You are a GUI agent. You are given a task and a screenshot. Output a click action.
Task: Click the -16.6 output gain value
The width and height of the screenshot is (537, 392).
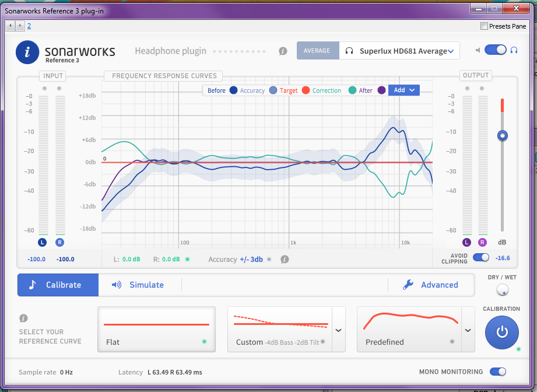[x=503, y=258]
